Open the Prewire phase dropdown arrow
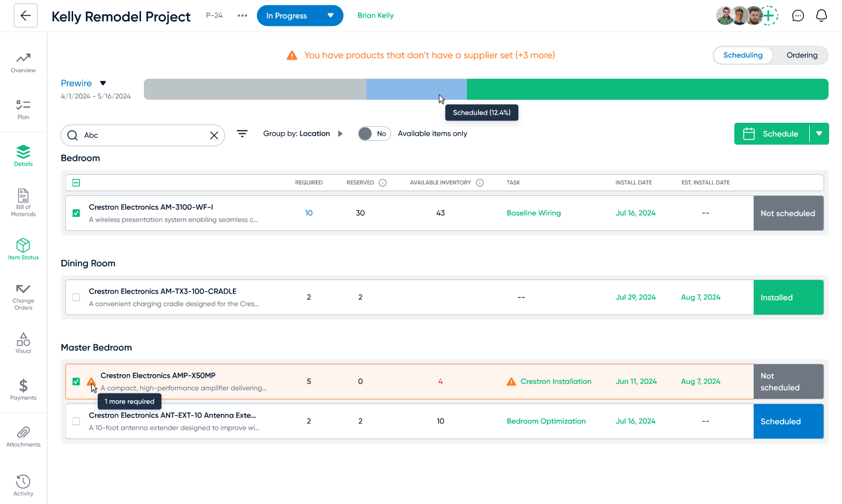The width and height of the screenshot is (842, 504). 103,83
